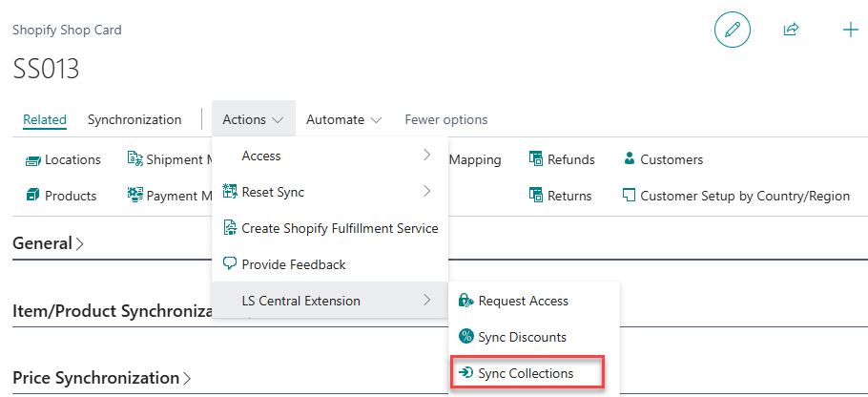Select Provide Feedback menu entry

[x=330, y=264]
